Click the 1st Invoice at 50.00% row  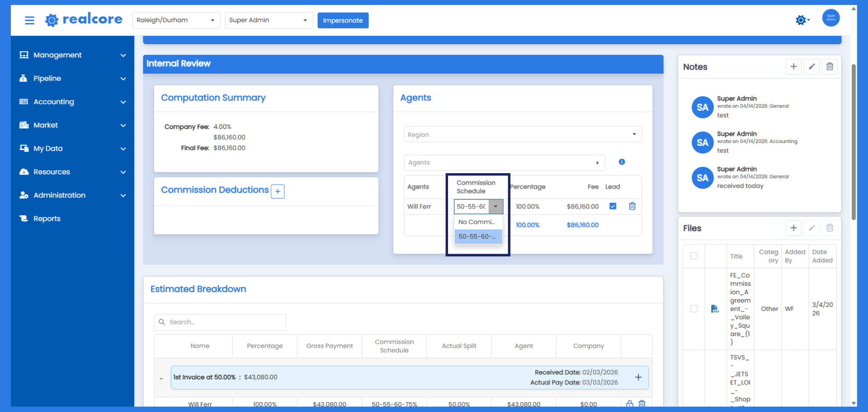tap(410, 377)
